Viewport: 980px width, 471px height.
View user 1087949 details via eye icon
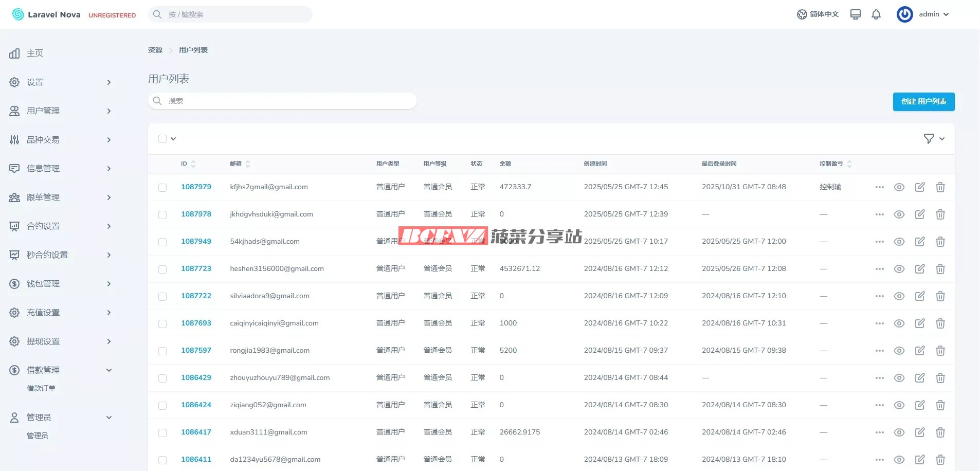pyautogui.click(x=899, y=242)
